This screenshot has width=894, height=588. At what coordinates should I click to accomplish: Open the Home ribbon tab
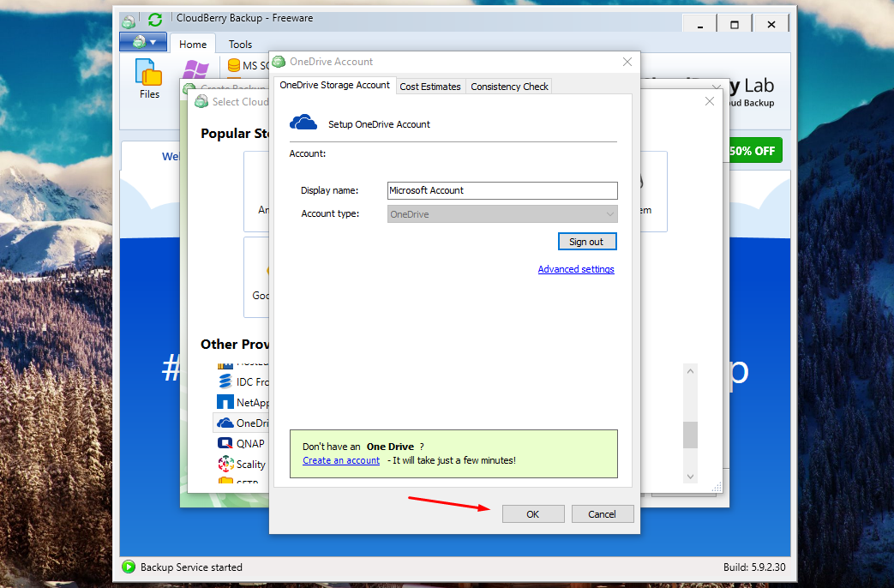[x=193, y=44]
